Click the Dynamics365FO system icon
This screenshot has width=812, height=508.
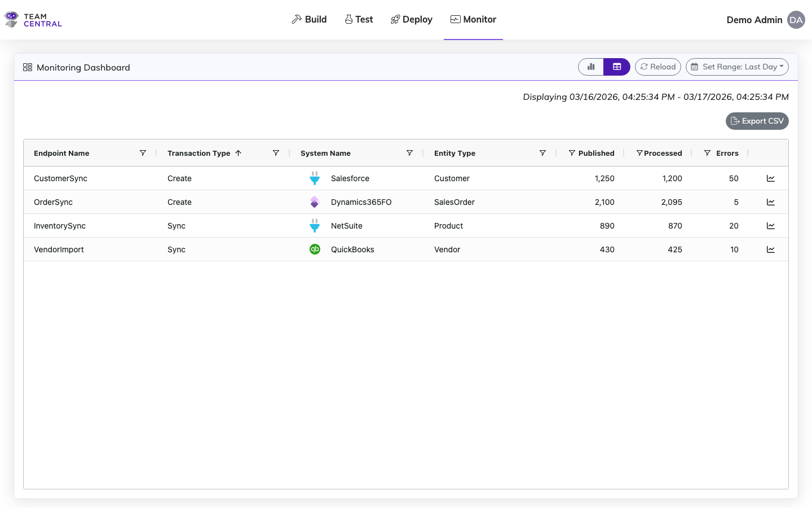(x=315, y=202)
